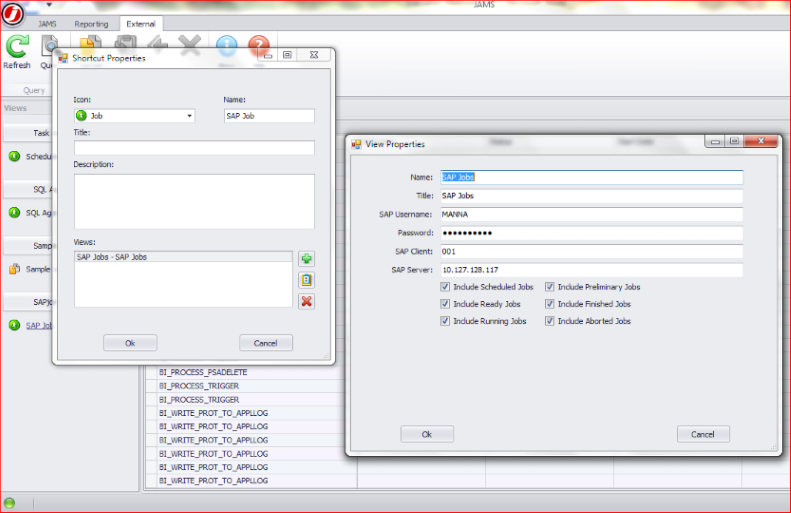Minimize the Shortcut Properties window
This screenshot has width=791, height=513.
(x=268, y=55)
